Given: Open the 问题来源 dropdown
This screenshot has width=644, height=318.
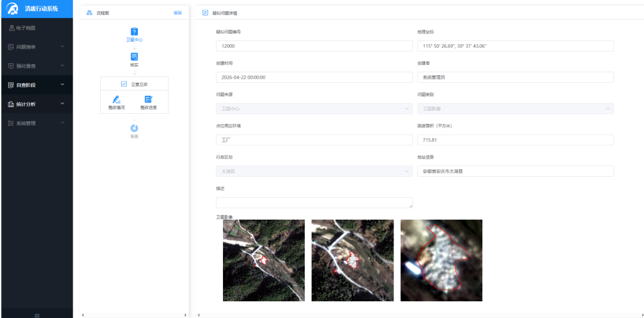Looking at the screenshot, I should point(314,109).
